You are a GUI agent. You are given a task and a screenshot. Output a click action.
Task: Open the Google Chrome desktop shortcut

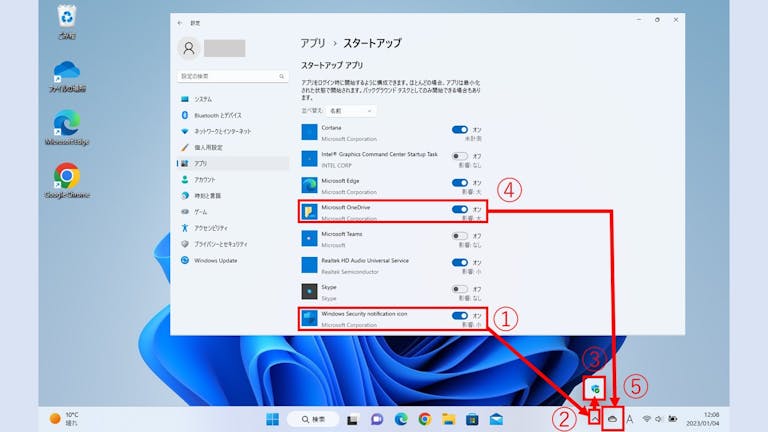pos(67,181)
